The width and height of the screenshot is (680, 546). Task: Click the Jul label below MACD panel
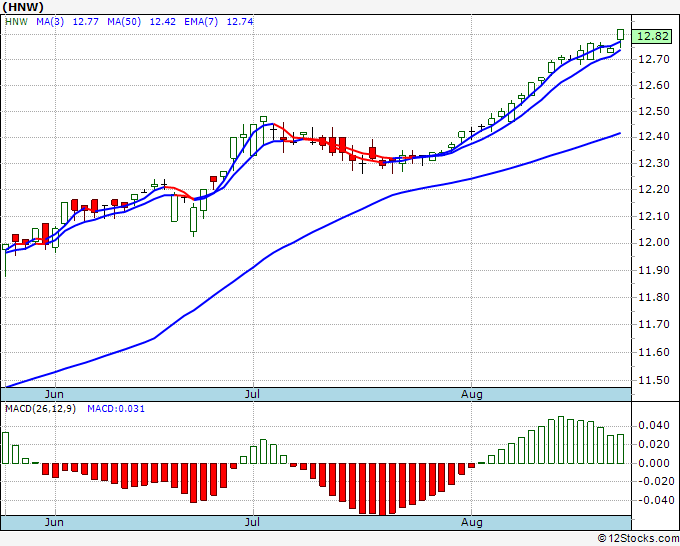click(x=252, y=522)
